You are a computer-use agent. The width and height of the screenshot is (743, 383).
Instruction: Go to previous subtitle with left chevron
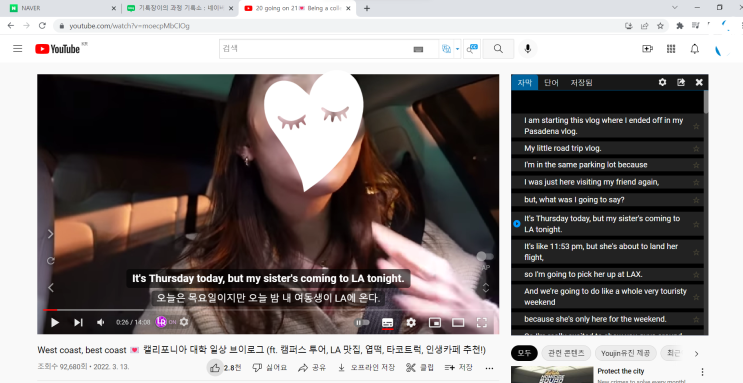[x=51, y=287]
